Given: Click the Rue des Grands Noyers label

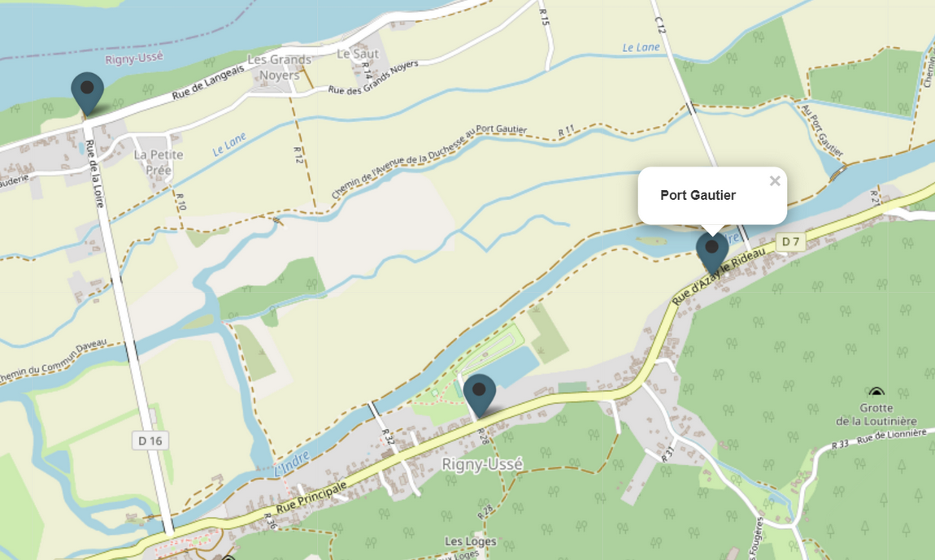Looking at the screenshot, I should point(373,77).
